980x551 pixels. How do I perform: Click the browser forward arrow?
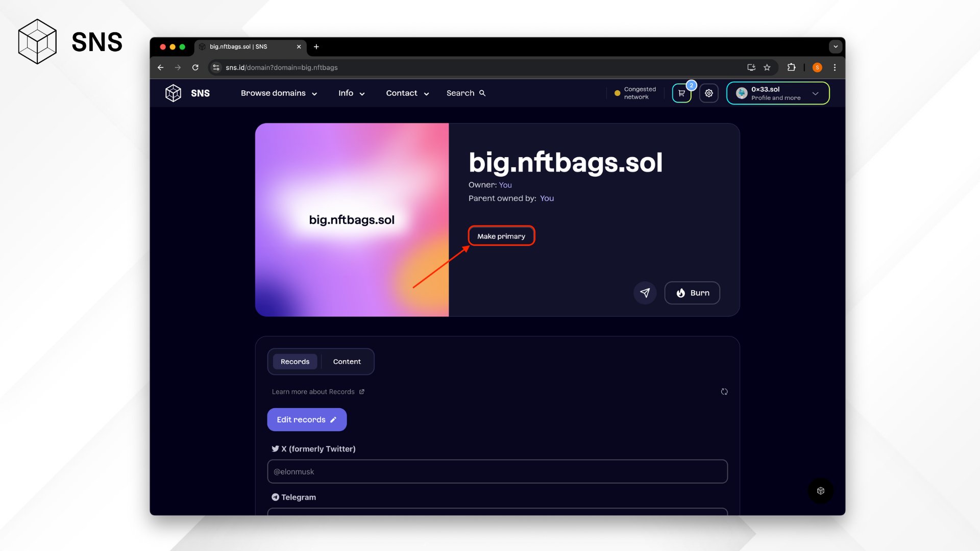click(178, 67)
